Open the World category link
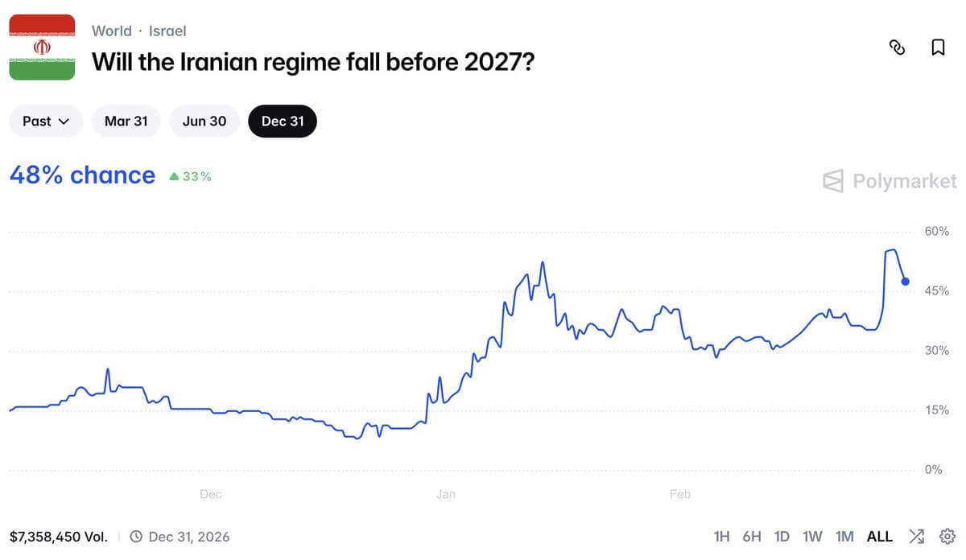The height and width of the screenshot is (560, 966). [112, 31]
